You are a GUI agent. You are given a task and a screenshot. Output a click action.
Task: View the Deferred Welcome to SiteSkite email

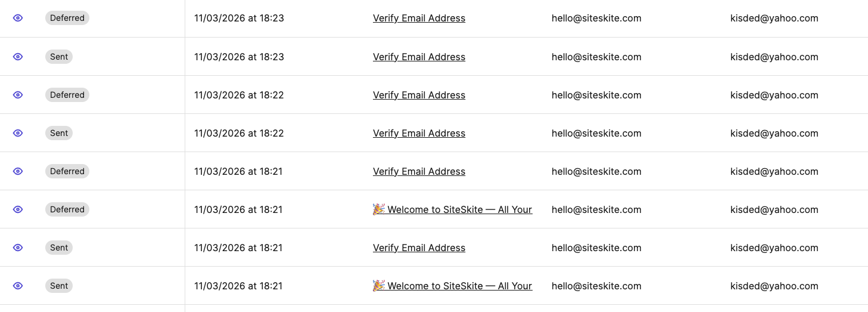pos(18,209)
